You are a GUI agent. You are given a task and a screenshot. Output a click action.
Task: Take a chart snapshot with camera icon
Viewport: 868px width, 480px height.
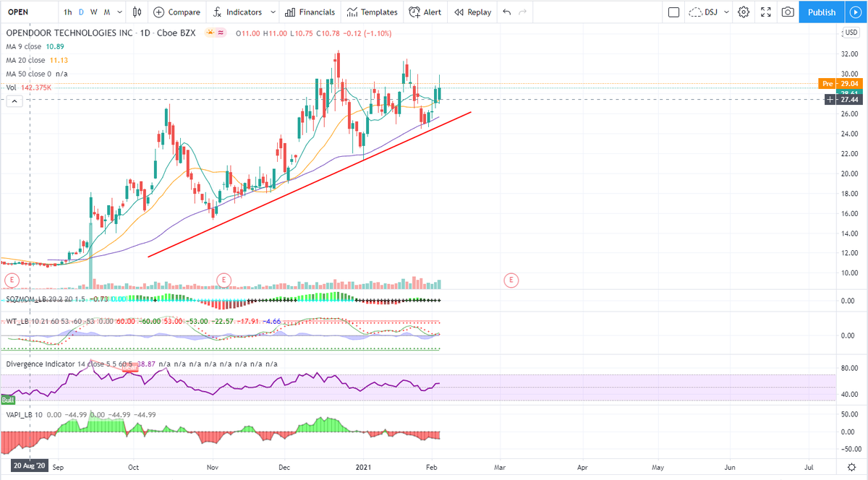(x=788, y=12)
